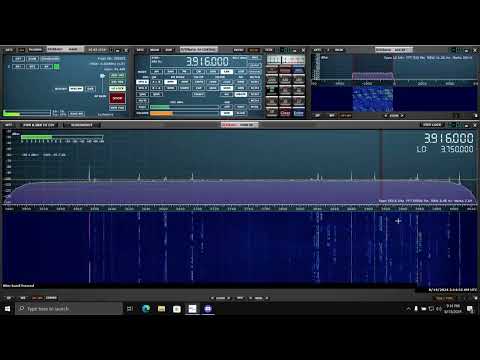The image size is (480, 360).
Task: Toggle the highlighted mode button in receiver Mode row
Action: click(x=226, y=72)
